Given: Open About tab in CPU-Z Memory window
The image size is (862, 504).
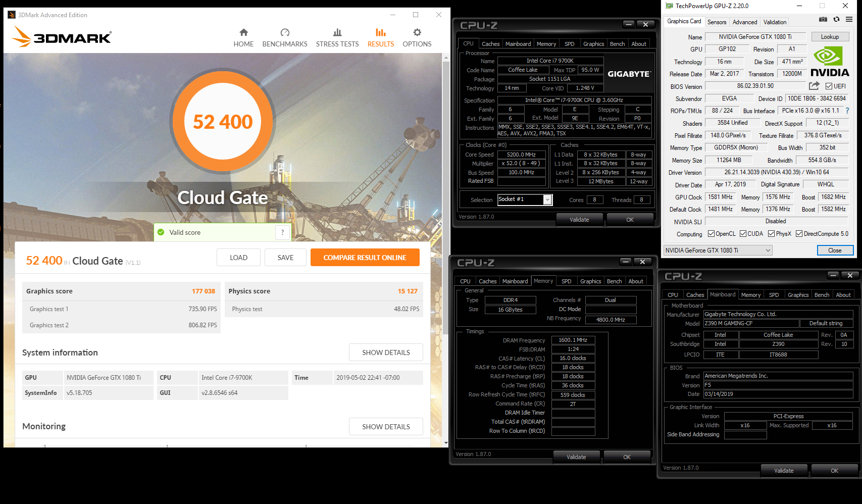Looking at the screenshot, I should pyautogui.click(x=636, y=281).
